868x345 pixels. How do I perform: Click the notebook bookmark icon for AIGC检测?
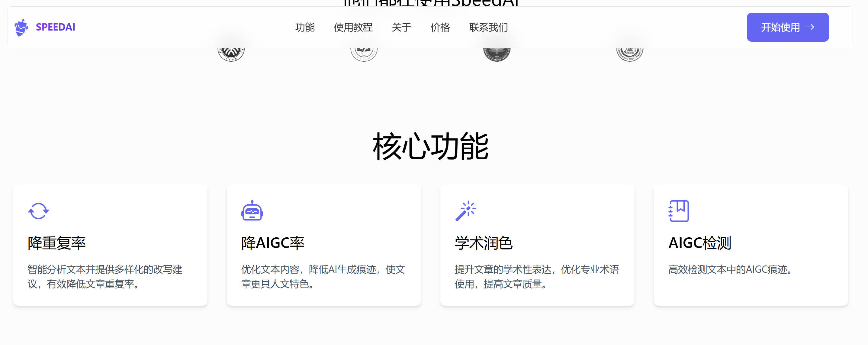coord(679,211)
